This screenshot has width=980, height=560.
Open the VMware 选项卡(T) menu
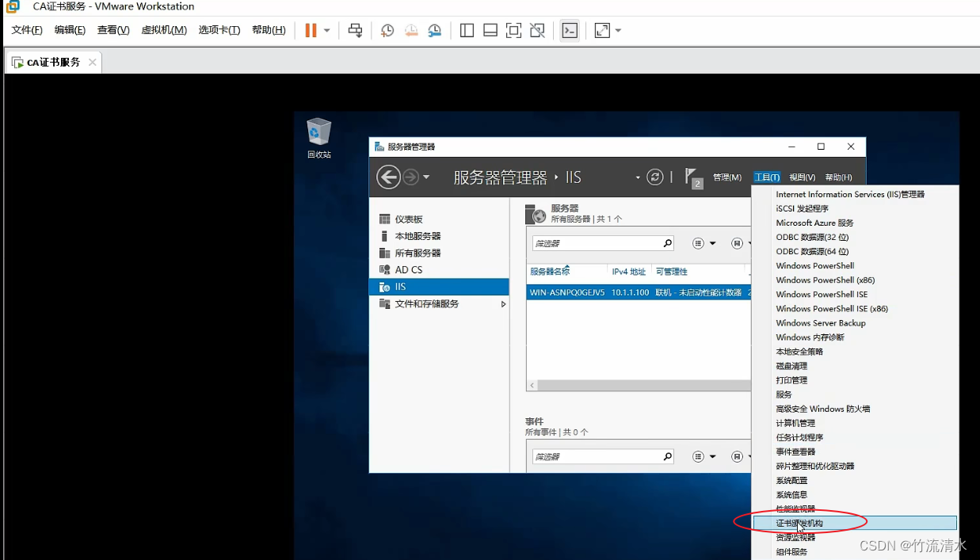pos(219,30)
